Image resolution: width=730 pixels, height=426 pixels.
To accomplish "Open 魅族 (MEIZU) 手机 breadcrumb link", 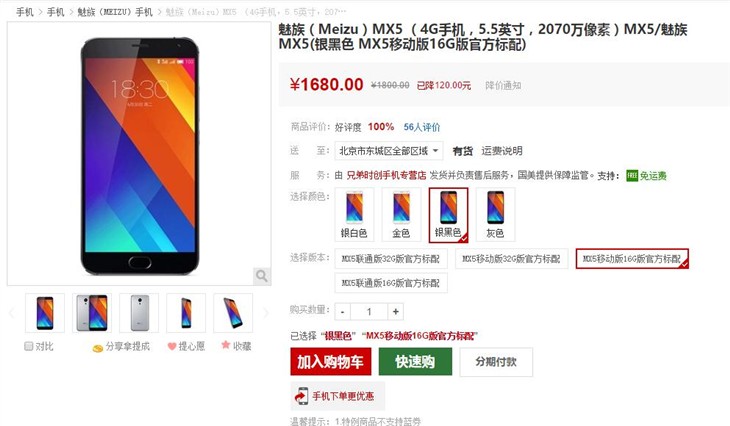I will pyautogui.click(x=115, y=12).
